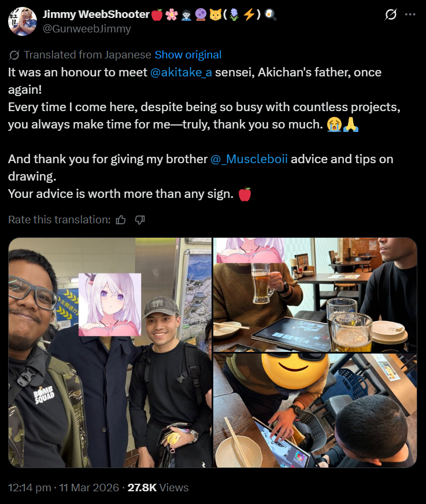Open the @_Muscleboii mention link
Screen dimensions: 426x504
click(249, 159)
